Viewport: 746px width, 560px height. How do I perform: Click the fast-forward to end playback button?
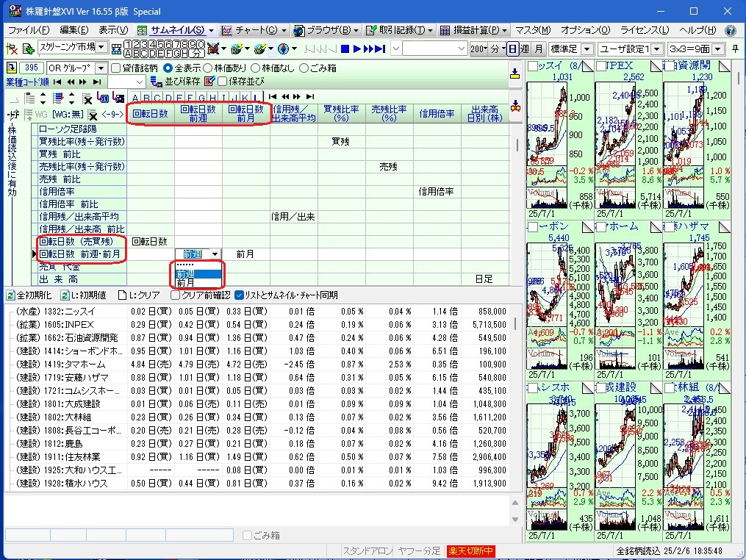point(380,49)
